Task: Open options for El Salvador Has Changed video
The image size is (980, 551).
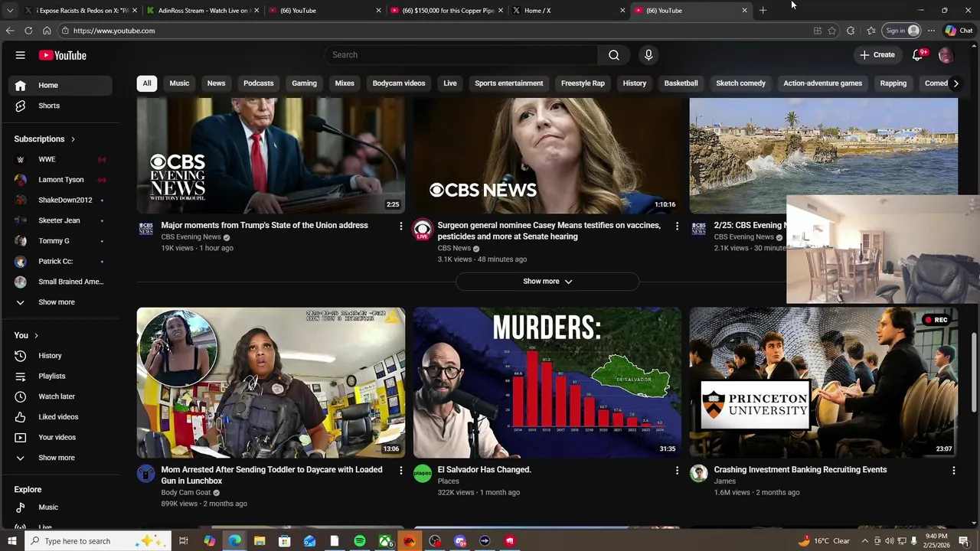Action: [x=677, y=471]
